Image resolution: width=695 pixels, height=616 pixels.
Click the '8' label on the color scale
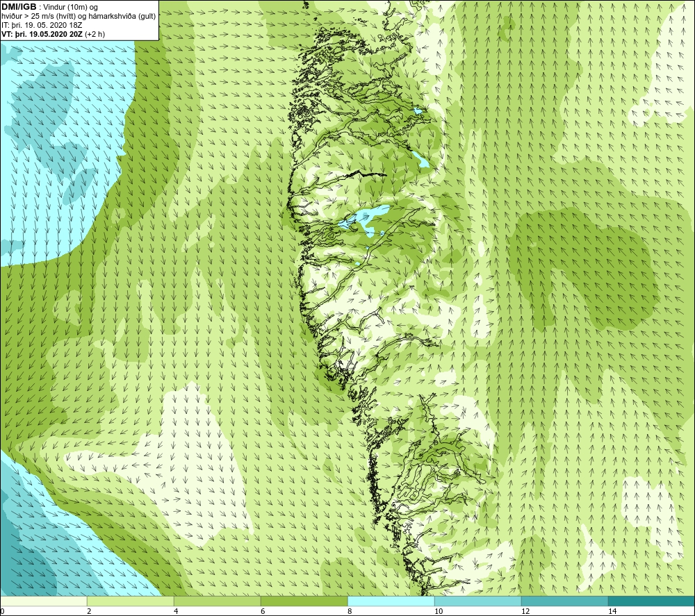pyautogui.click(x=350, y=611)
